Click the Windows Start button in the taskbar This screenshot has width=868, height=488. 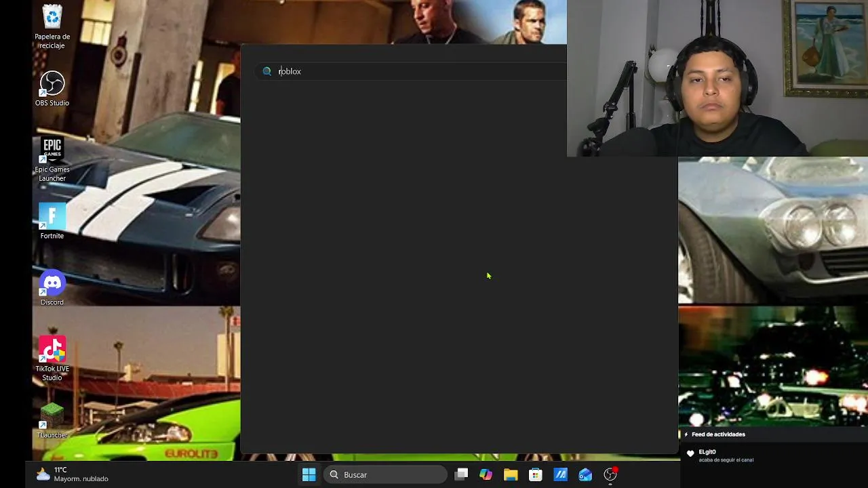(309, 474)
